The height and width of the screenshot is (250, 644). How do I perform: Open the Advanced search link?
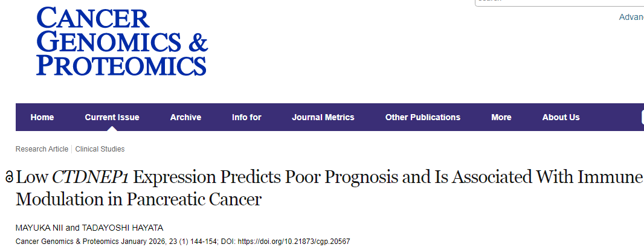pos(631,17)
